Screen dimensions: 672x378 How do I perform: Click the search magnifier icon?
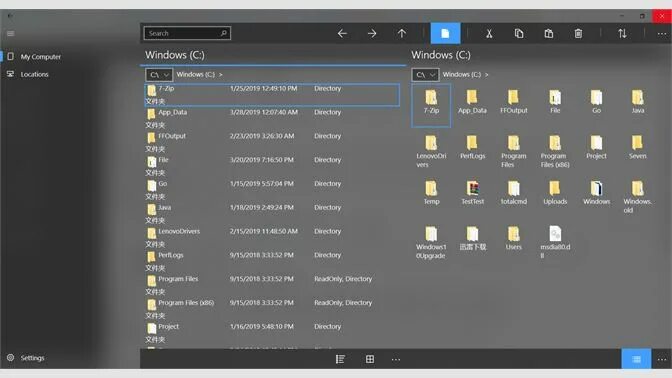tap(223, 33)
